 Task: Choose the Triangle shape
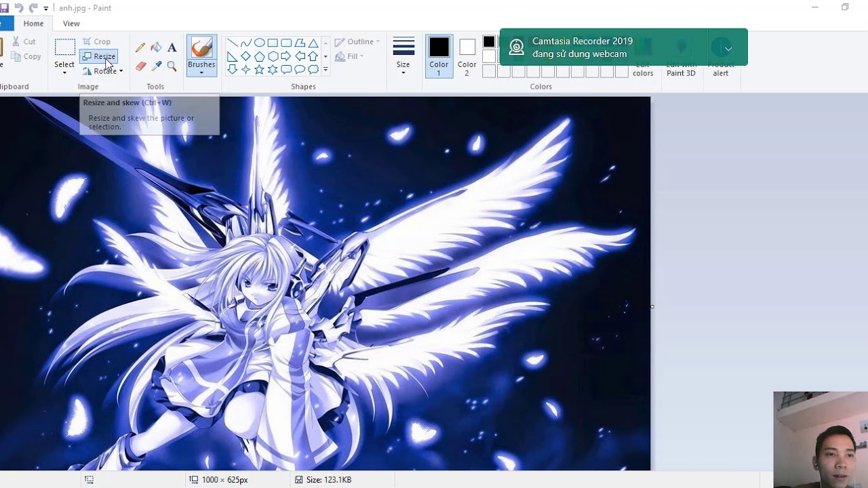point(313,43)
